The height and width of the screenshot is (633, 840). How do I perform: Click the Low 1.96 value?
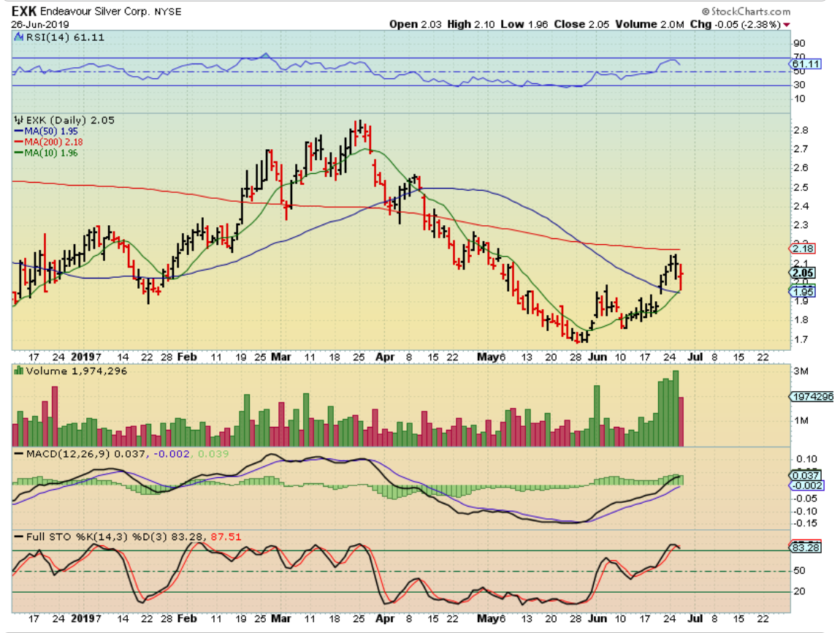[x=524, y=24]
